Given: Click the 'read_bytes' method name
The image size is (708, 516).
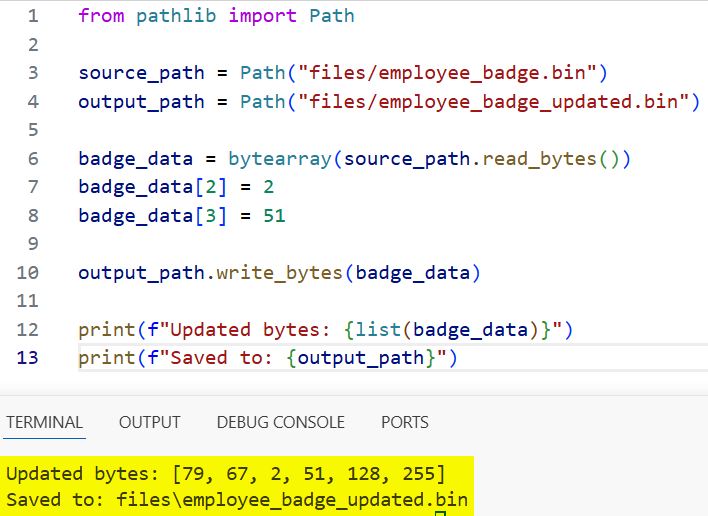Looking at the screenshot, I should pos(540,158).
